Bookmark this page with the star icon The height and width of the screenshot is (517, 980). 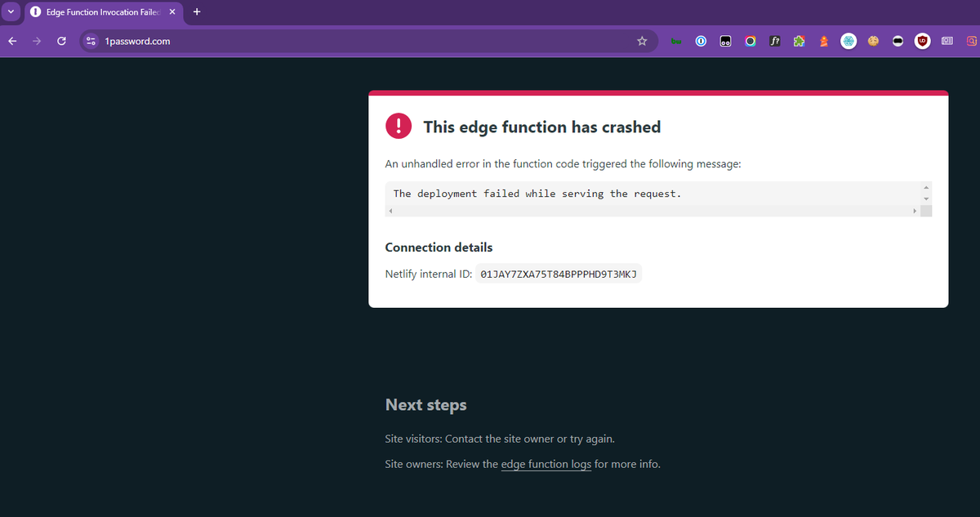642,41
